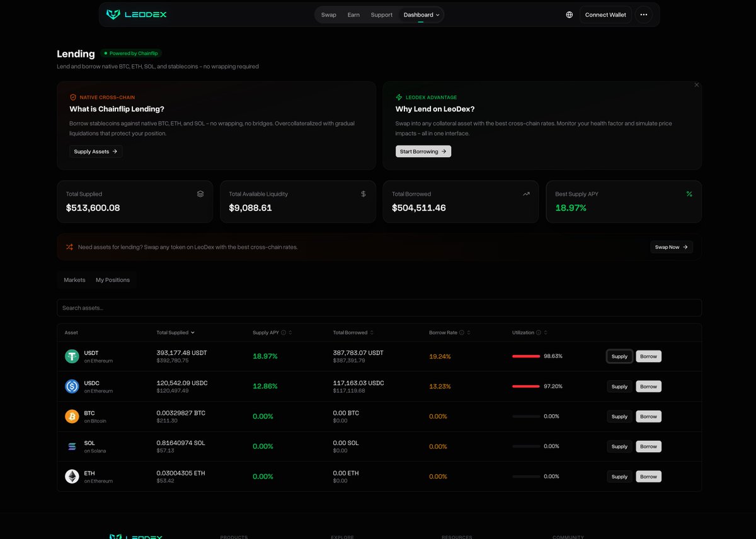
Task: Click 393,177.48 USDT supplied amount
Action: click(x=181, y=353)
